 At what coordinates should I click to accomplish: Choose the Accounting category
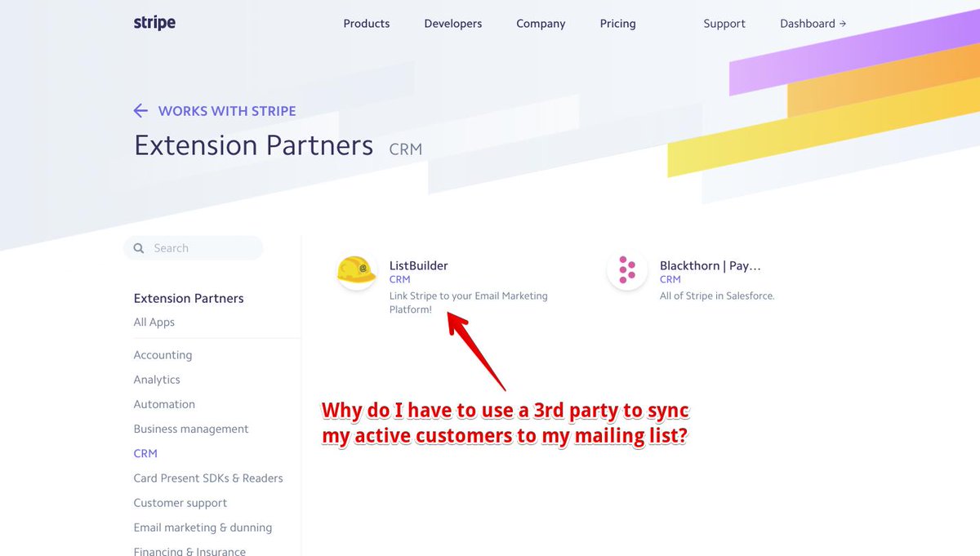[x=163, y=355]
